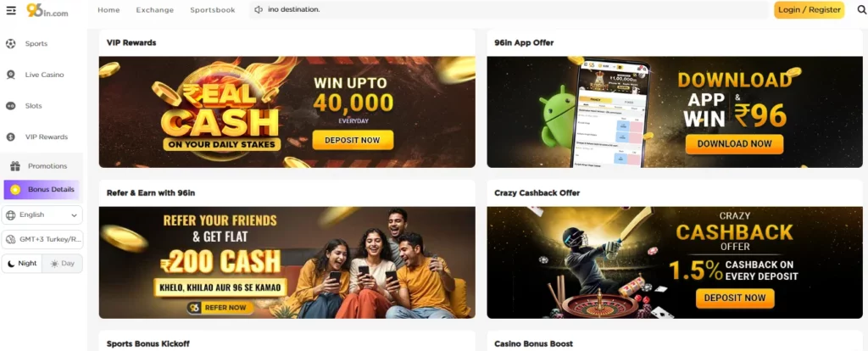Click the 96in.com logo
This screenshot has height=351, width=868.
click(x=47, y=10)
